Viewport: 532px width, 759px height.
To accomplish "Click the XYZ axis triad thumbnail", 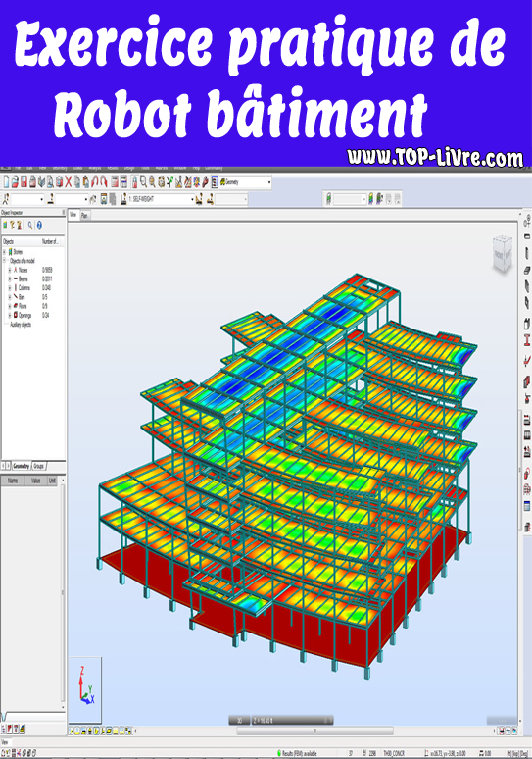I will coord(85,689).
